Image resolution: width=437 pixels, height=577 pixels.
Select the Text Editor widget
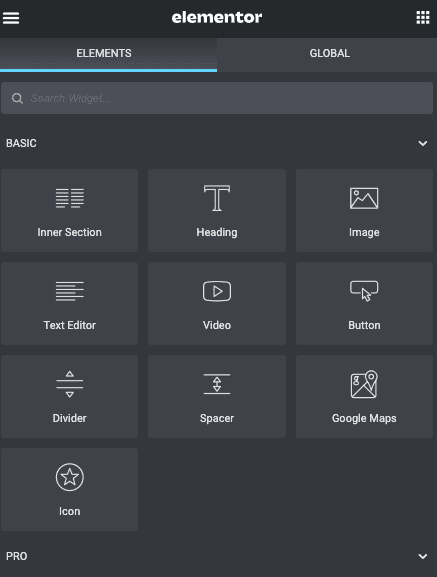pos(70,304)
